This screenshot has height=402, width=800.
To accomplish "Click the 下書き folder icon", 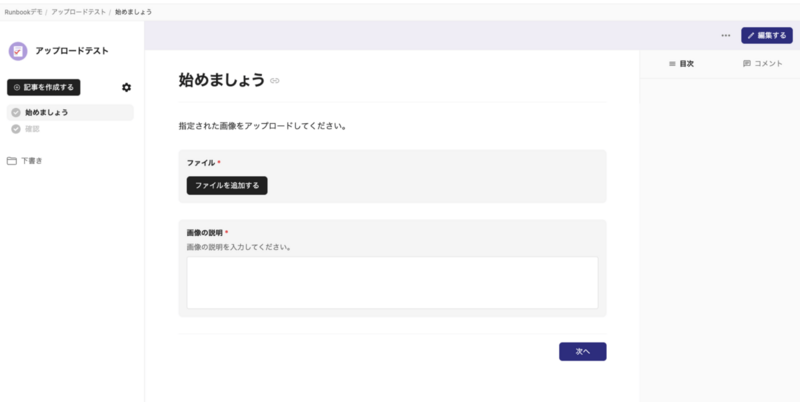I will tap(12, 161).
